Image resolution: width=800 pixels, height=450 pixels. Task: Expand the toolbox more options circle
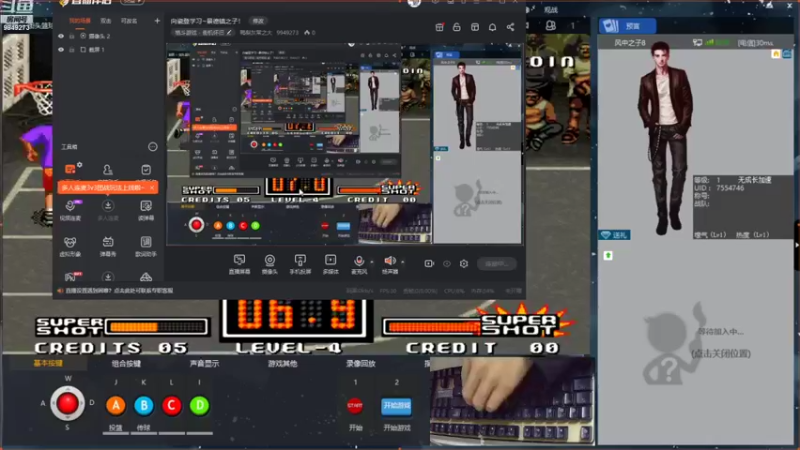[x=153, y=147]
